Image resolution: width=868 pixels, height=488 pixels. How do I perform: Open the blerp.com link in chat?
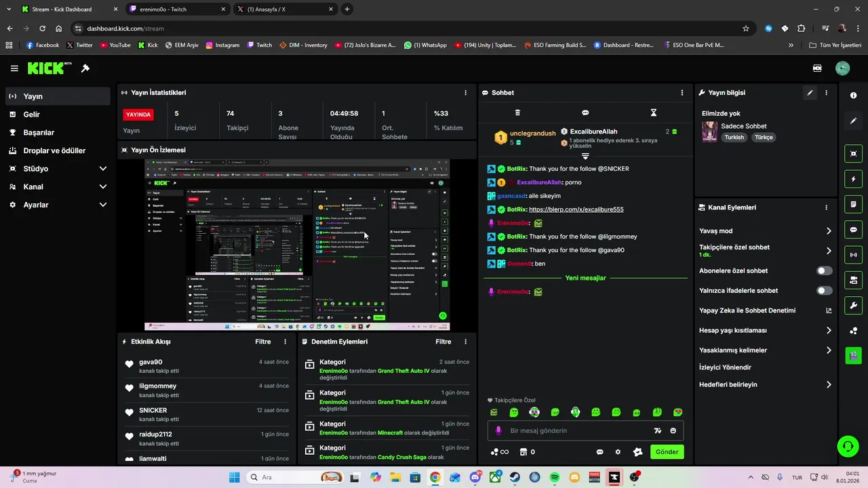tap(576, 209)
